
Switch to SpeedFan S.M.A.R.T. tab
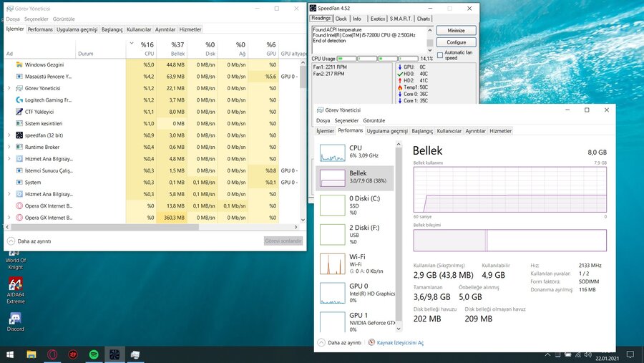[401, 19]
